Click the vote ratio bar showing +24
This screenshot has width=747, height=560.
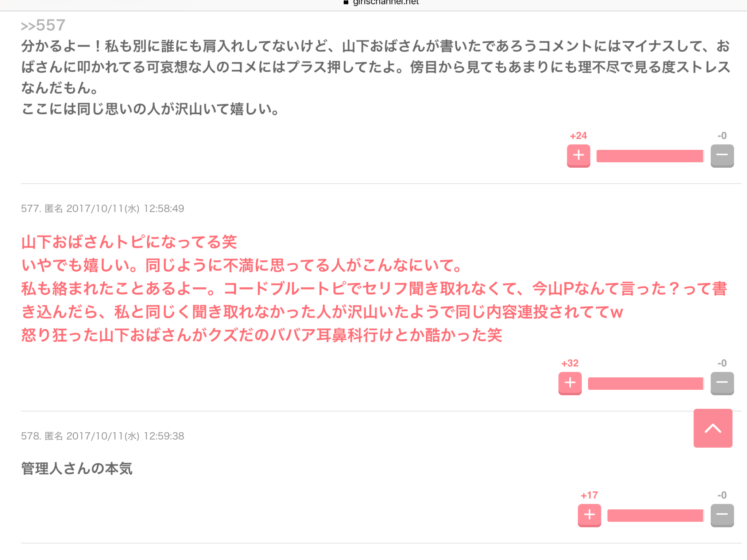650,156
